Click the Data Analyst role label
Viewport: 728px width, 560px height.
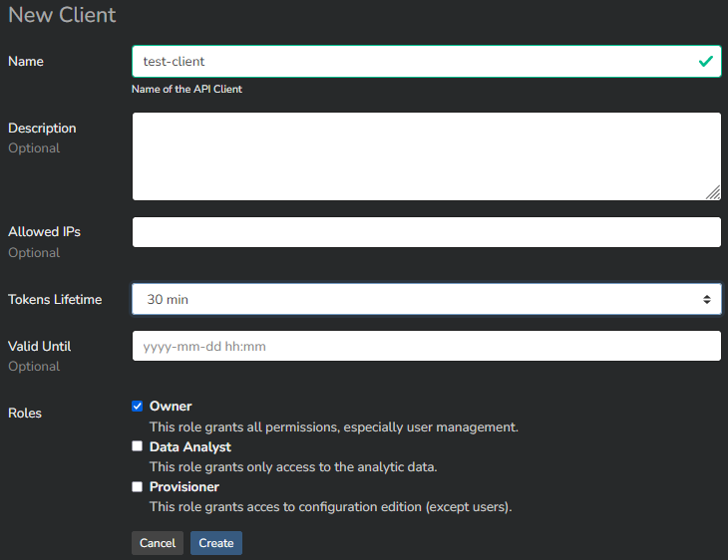tap(190, 446)
